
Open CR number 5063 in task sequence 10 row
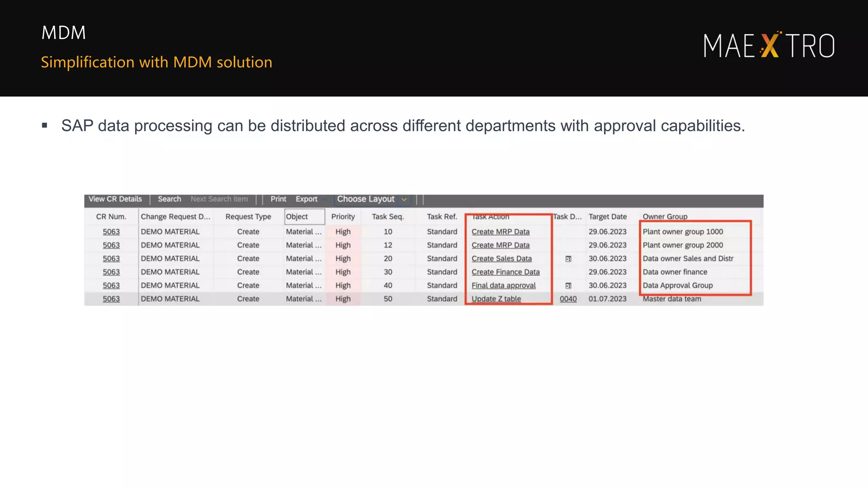pyautogui.click(x=111, y=232)
